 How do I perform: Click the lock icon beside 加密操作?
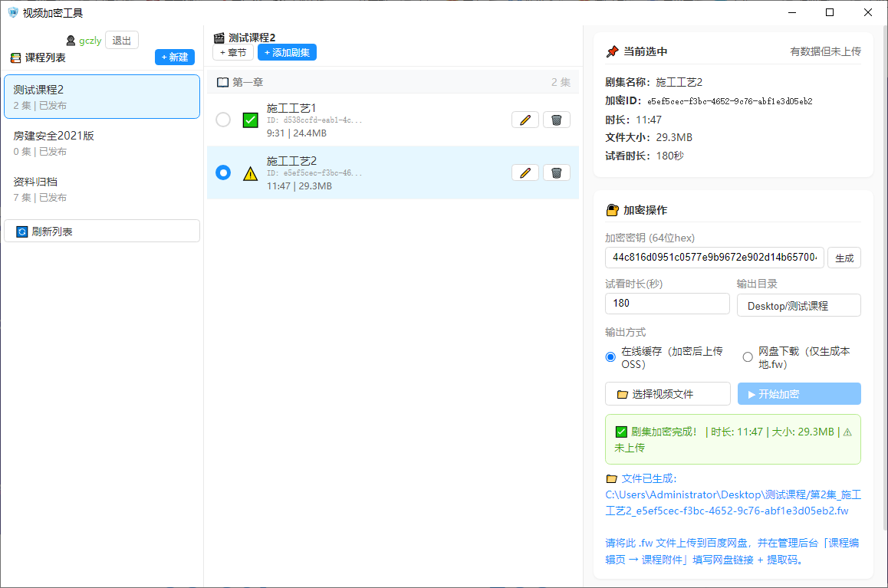pos(612,210)
